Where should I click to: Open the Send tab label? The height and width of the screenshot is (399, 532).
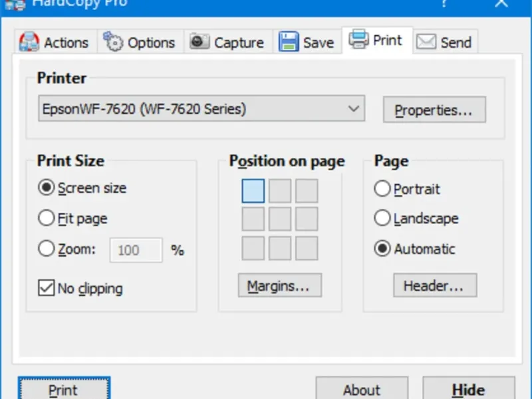click(x=456, y=43)
